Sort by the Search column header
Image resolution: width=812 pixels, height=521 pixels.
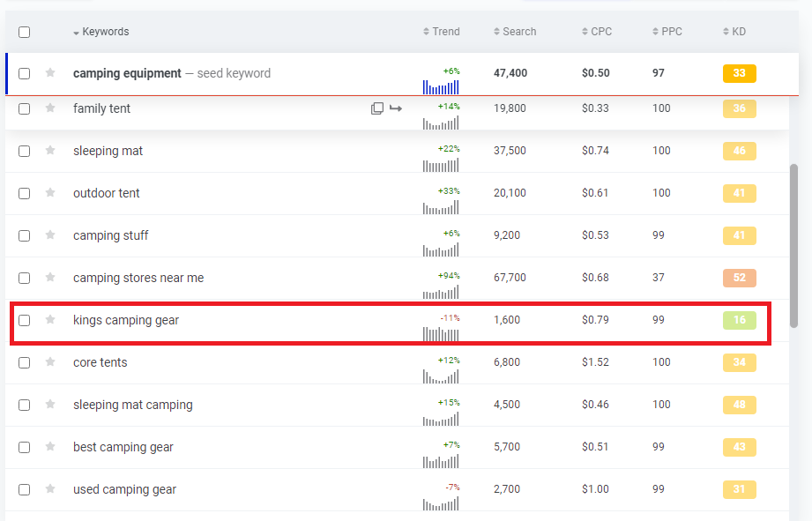coord(515,32)
